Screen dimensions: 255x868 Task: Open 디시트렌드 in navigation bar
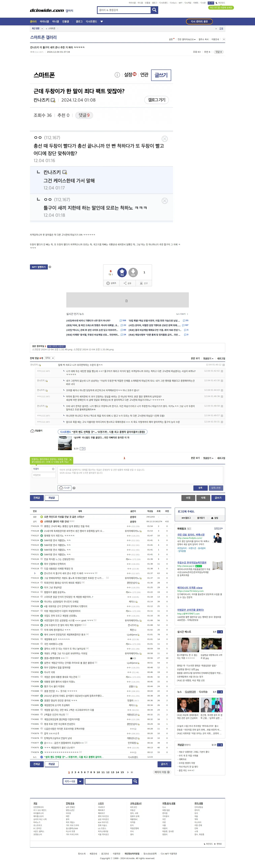[91, 22]
